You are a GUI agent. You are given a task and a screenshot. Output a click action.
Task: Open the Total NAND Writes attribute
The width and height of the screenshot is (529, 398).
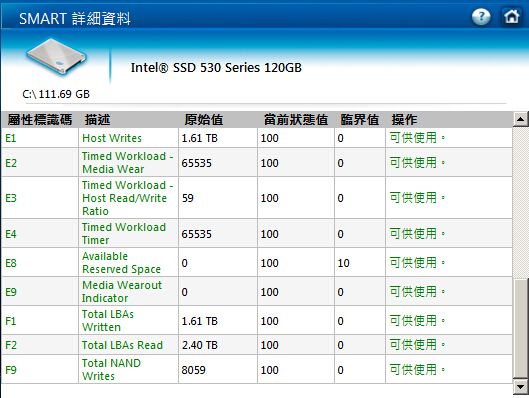(111, 369)
